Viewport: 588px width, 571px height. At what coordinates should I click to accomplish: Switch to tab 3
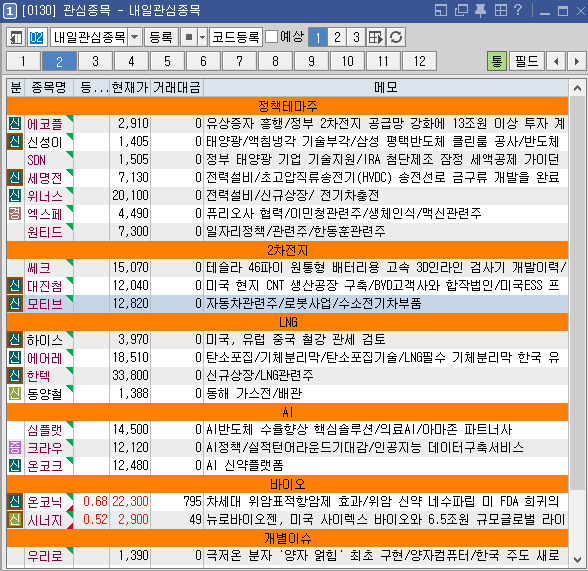click(95, 61)
